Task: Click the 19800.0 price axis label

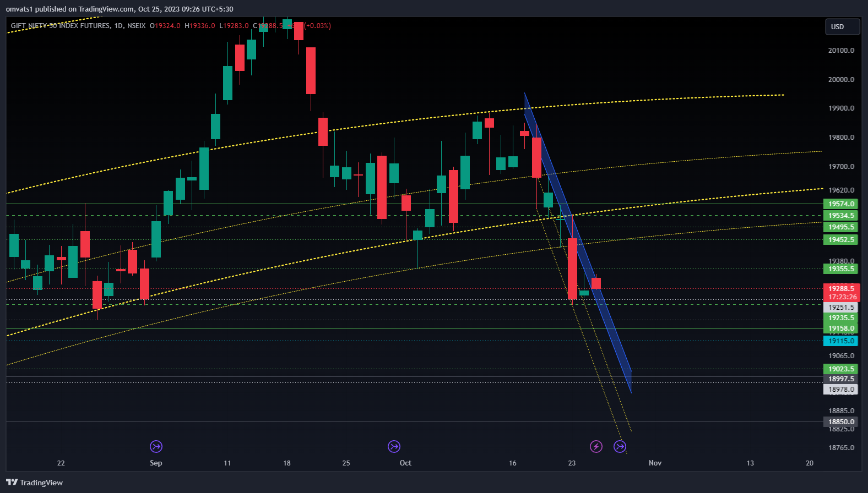Action: tap(841, 138)
